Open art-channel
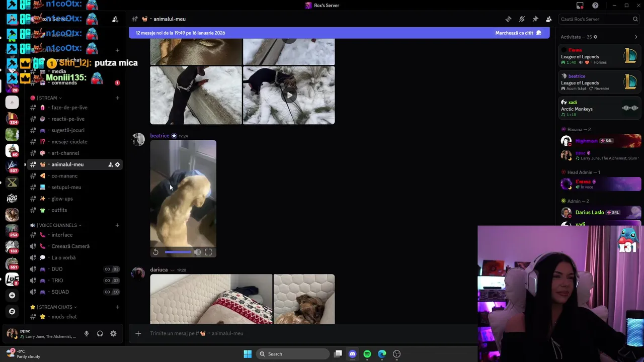This screenshot has height=362, width=644. coord(74,153)
